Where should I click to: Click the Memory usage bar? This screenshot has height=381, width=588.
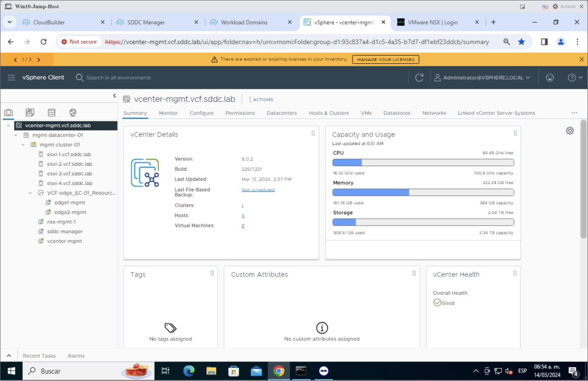tap(423, 193)
